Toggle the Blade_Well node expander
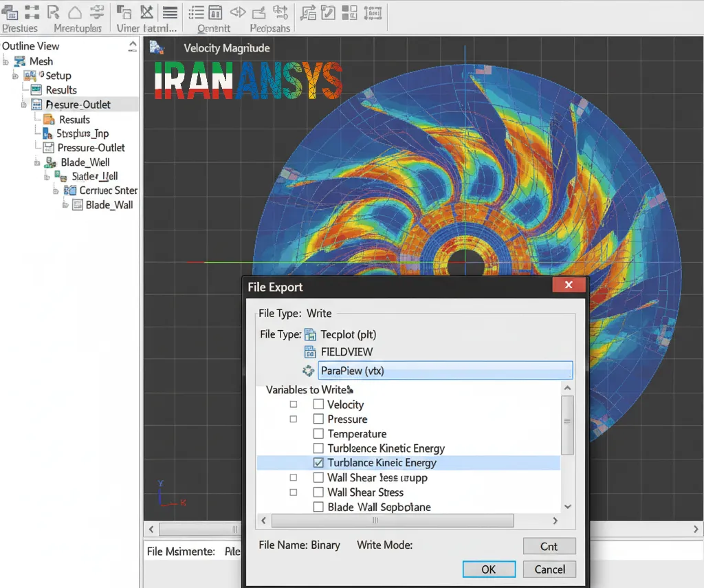This screenshot has height=588, width=704. [37, 162]
